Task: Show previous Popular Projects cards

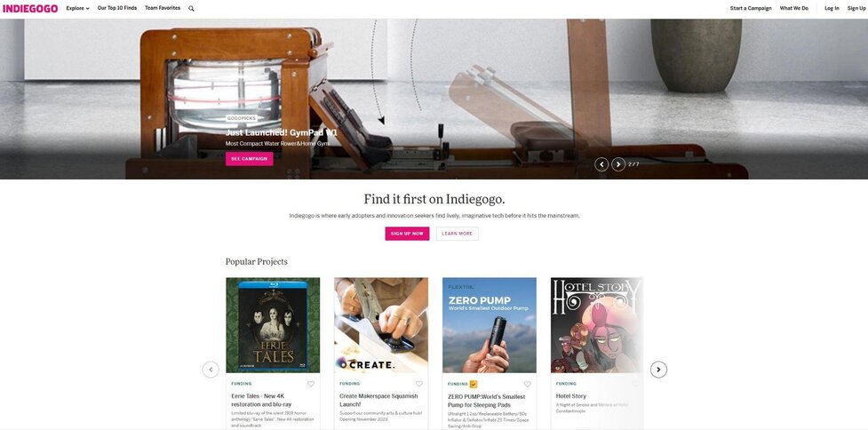Action: pyautogui.click(x=211, y=370)
